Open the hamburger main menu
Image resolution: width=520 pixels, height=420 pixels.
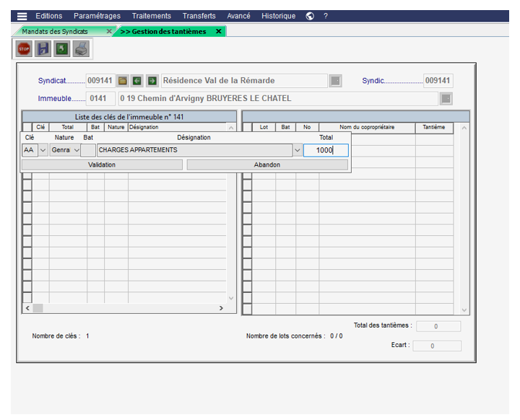pyautogui.click(x=22, y=16)
